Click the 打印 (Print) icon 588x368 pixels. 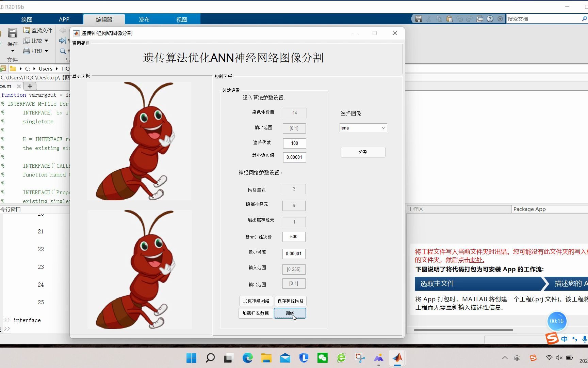point(35,51)
